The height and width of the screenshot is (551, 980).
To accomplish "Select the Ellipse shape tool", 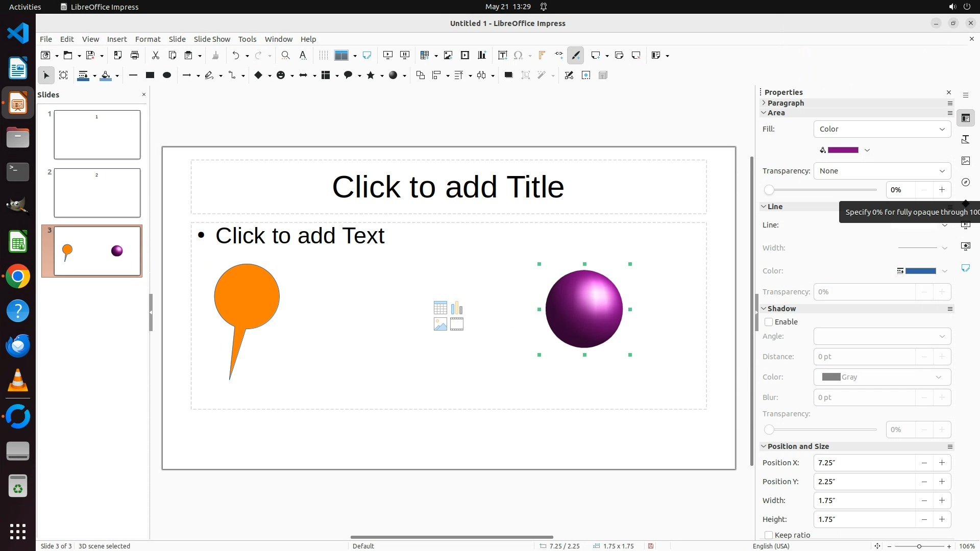I will coord(166,75).
